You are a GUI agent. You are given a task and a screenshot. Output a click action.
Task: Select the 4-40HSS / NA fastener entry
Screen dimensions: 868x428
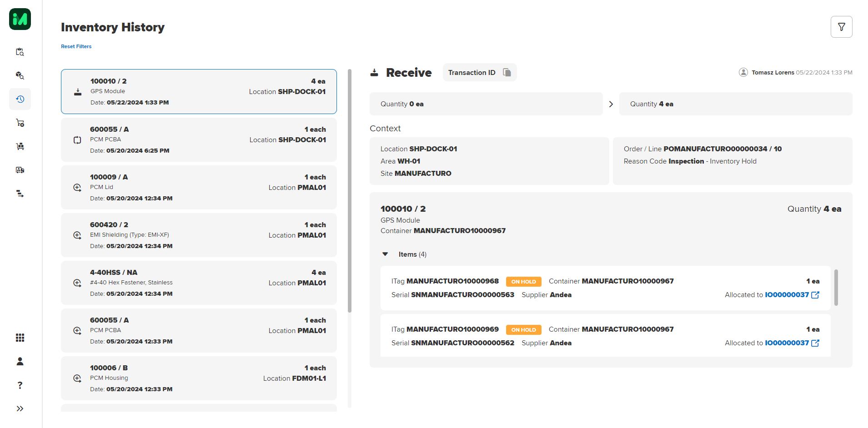(199, 283)
